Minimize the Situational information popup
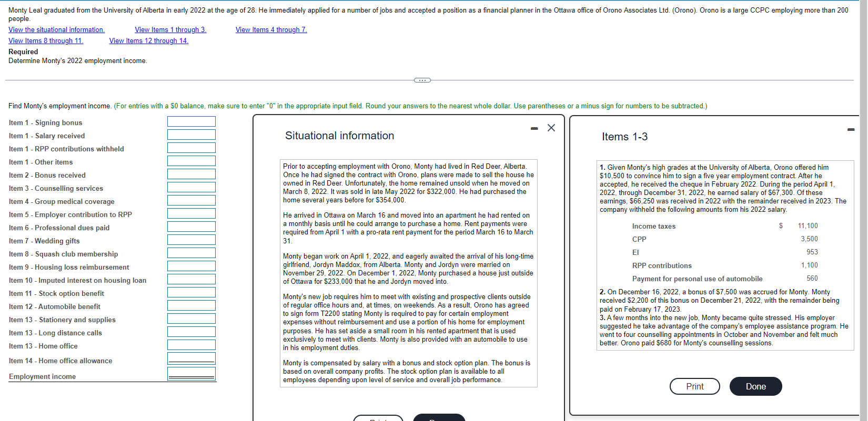The height and width of the screenshot is (421, 868). [x=534, y=128]
